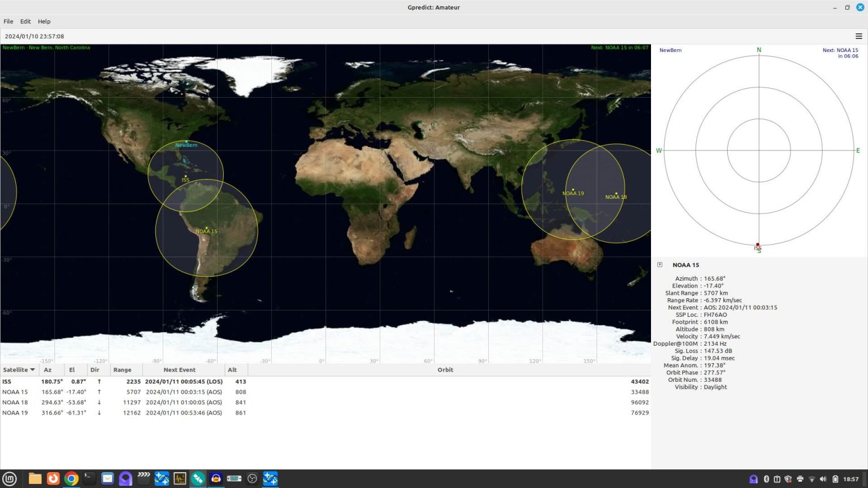Open the Edit menu
This screenshot has width=868, height=488.
tap(25, 21)
